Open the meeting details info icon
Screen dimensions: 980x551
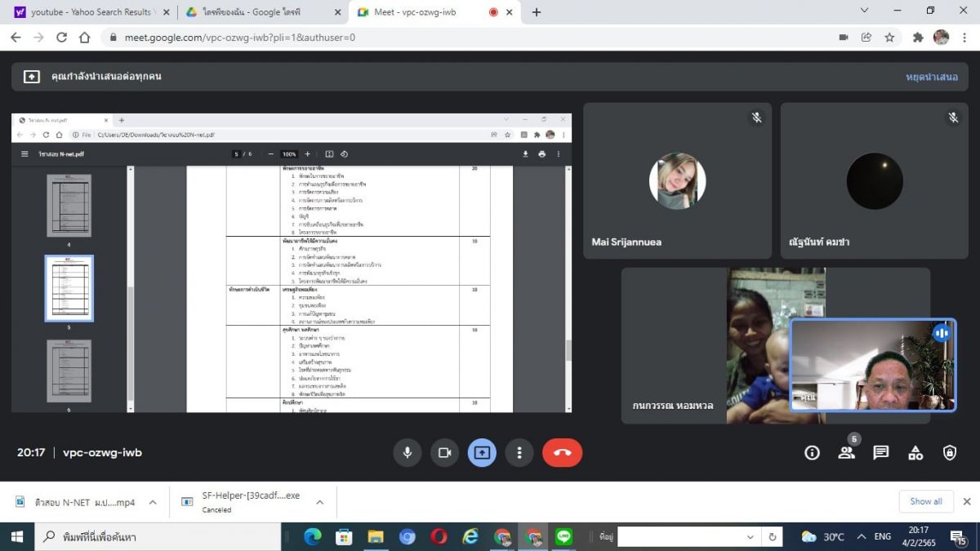click(x=812, y=452)
